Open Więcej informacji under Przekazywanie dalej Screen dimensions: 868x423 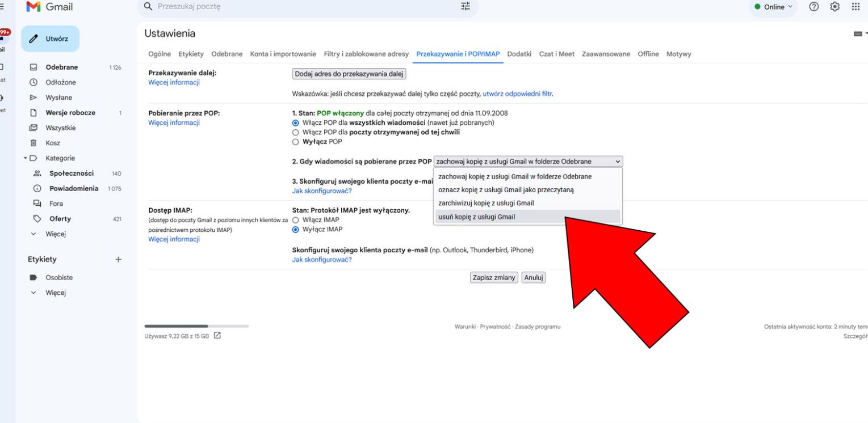click(x=174, y=82)
